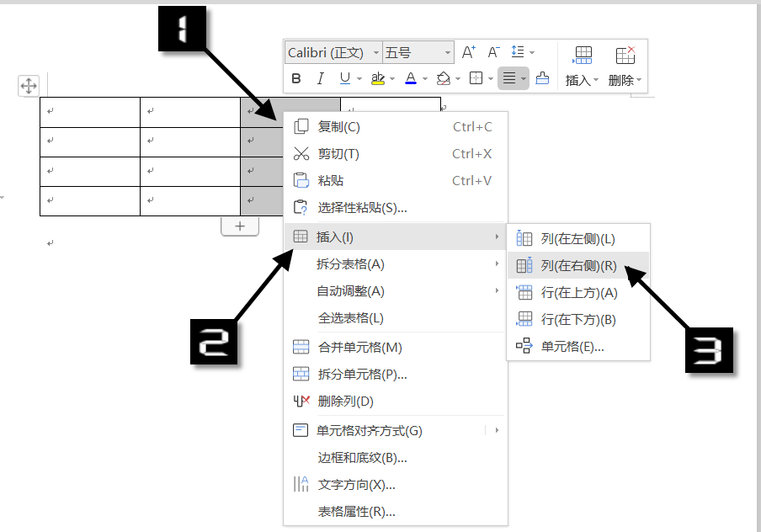Select 全选表格(L) menu entry
The image size is (761, 532).
tap(395, 318)
